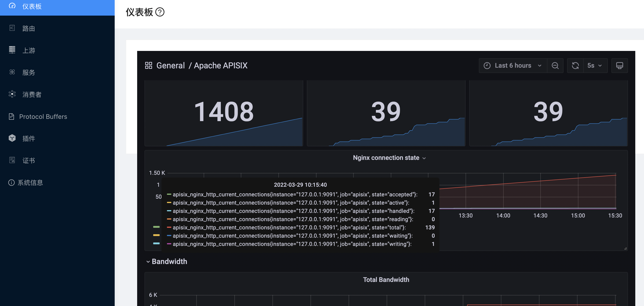Open the Nginx connection state panel menu
The width and height of the screenshot is (644, 306).
pyautogui.click(x=389, y=158)
